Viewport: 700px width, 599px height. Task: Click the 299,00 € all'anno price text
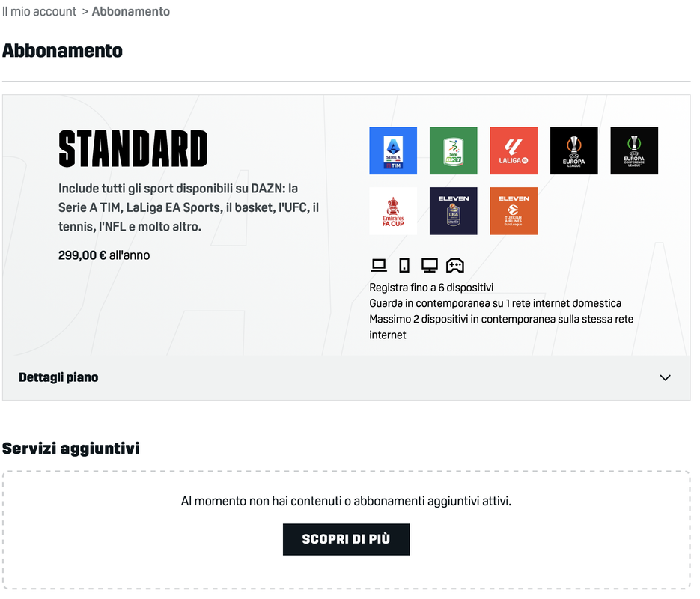pyautogui.click(x=104, y=255)
